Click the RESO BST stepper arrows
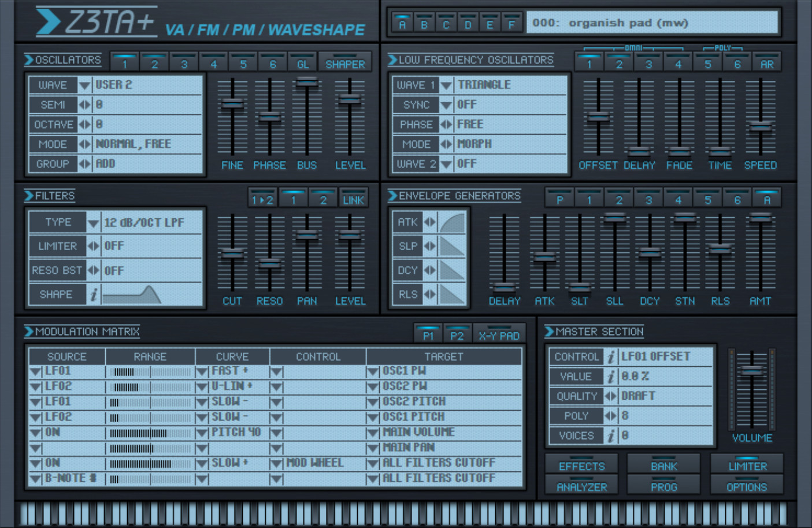 coord(94,270)
